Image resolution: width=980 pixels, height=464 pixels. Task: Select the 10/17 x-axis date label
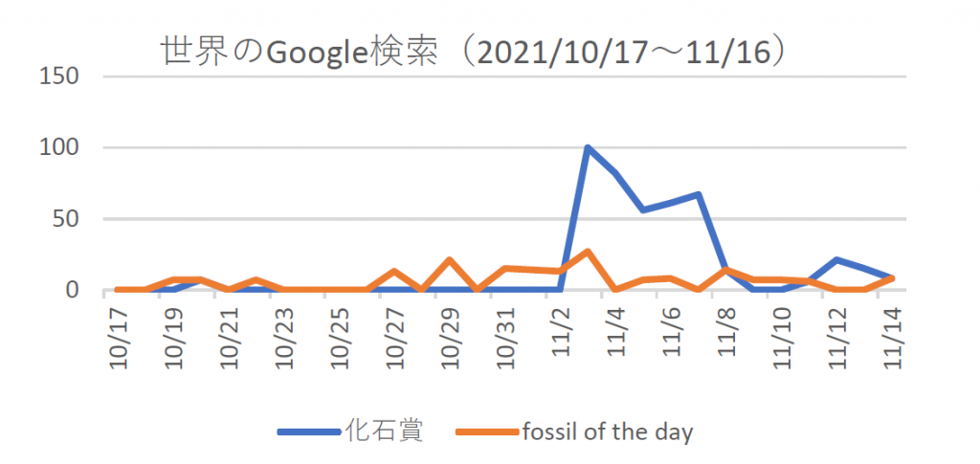pyautogui.click(x=119, y=338)
